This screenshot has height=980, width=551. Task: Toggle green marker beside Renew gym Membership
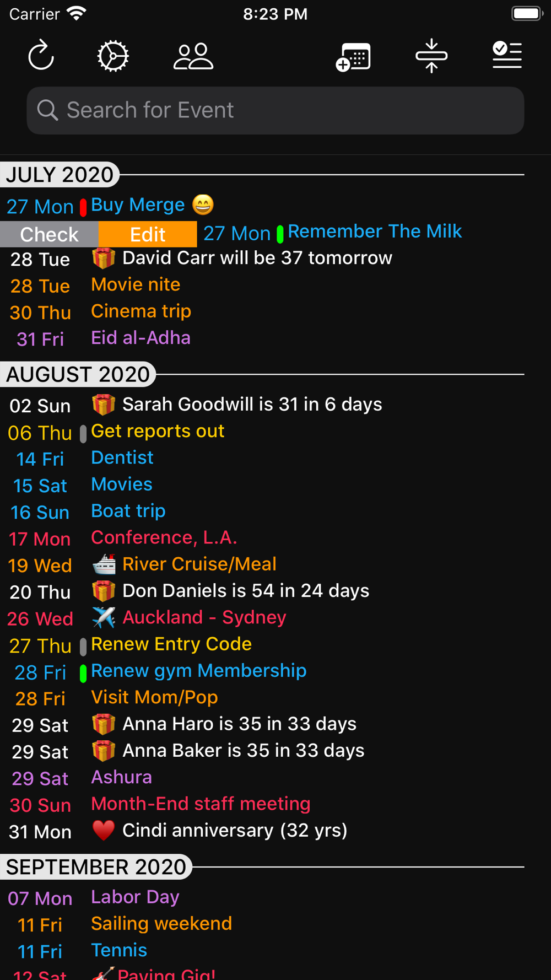pyautogui.click(x=83, y=674)
